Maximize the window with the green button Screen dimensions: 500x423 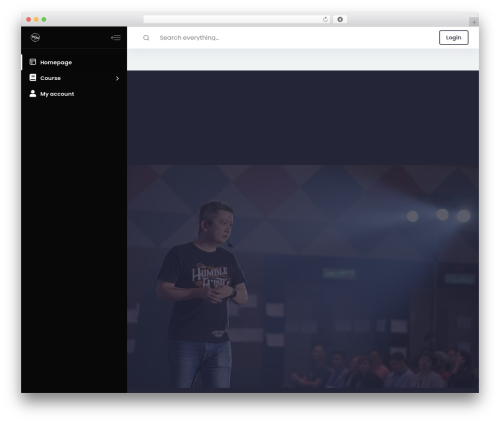(x=44, y=19)
